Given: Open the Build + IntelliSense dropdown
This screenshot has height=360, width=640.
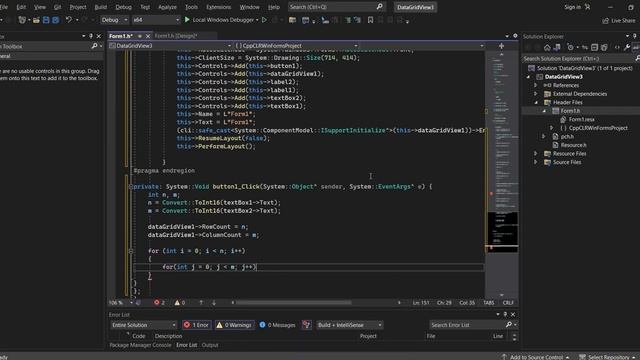Looking at the screenshot, I should tap(350, 325).
